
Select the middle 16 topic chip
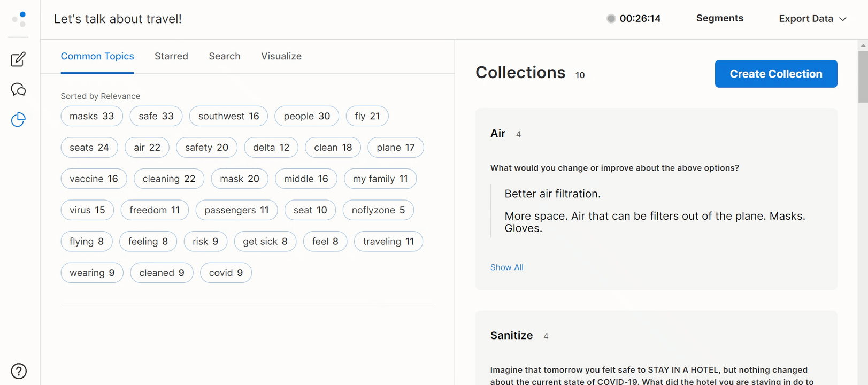[306, 179]
